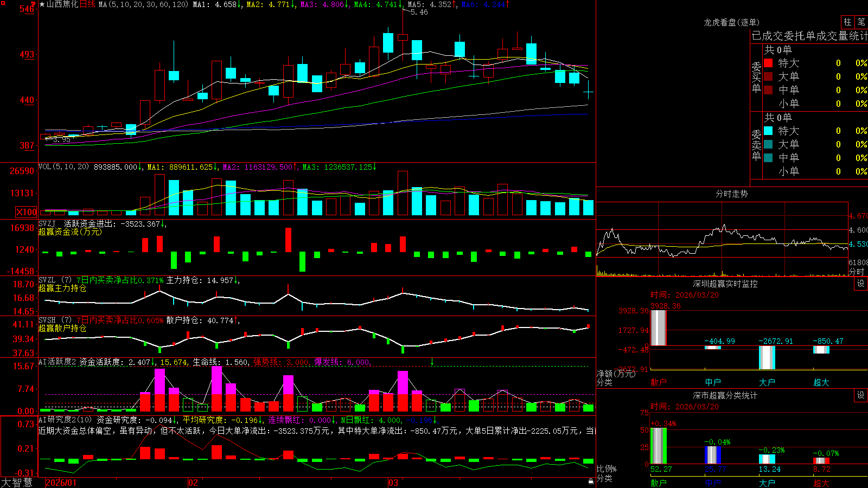
Task: Click the 02 month timeline marker
Action: (193, 483)
